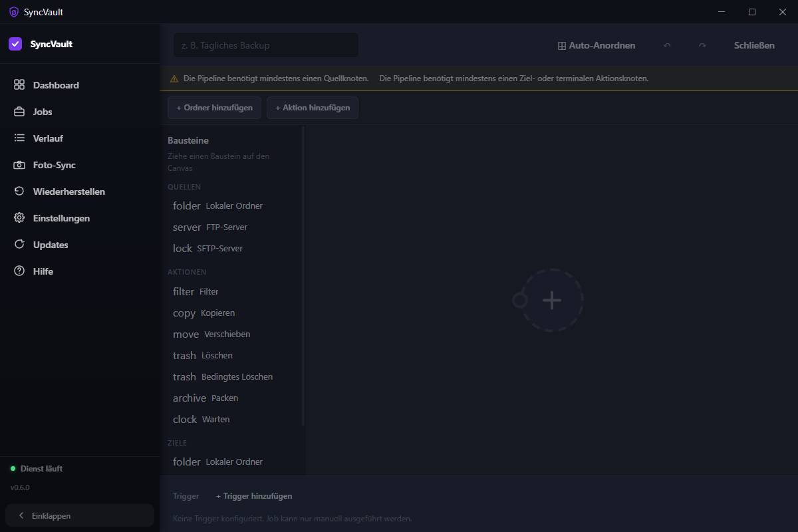Click the Dienst läuft status text
Screen dimensions: 798x532
click(x=41, y=469)
